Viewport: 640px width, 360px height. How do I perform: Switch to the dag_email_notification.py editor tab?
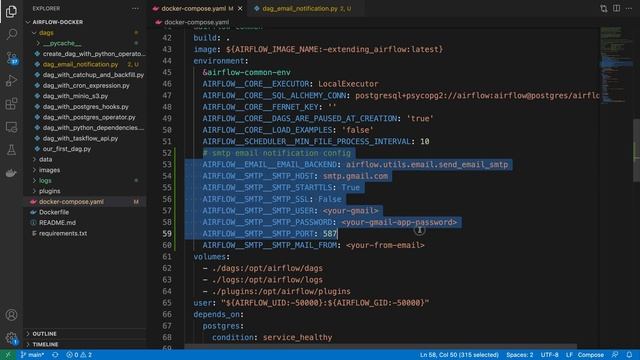[x=305, y=9]
